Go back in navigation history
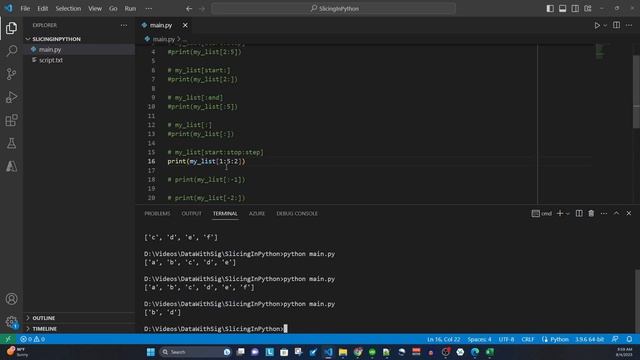The width and height of the screenshot is (640, 360). 189,9
